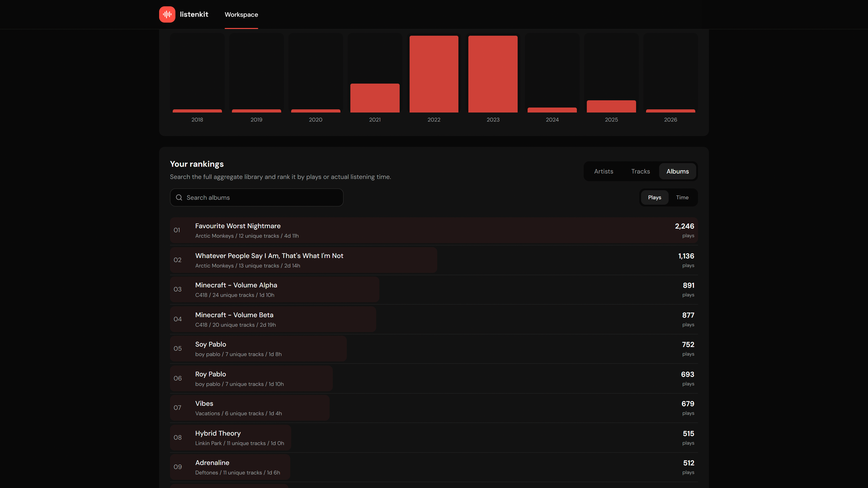Screen dimensions: 868x488
Task: Switch rankings to the Tracks tab
Action: [x=640, y=171]
